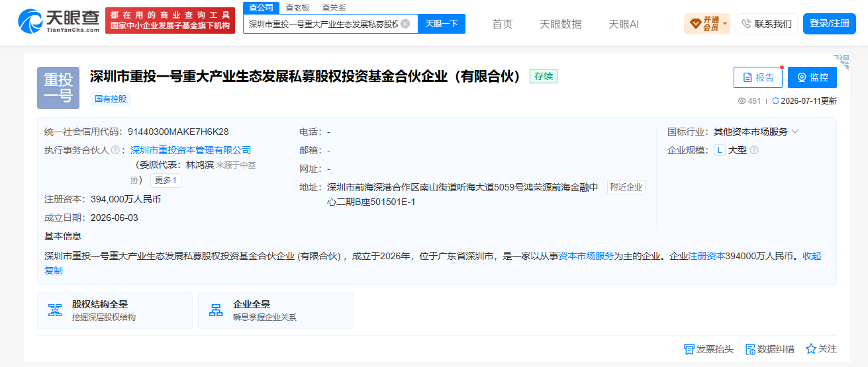Click the star icon to 关注 this company
868x367 pixels.
coord(810,348)
